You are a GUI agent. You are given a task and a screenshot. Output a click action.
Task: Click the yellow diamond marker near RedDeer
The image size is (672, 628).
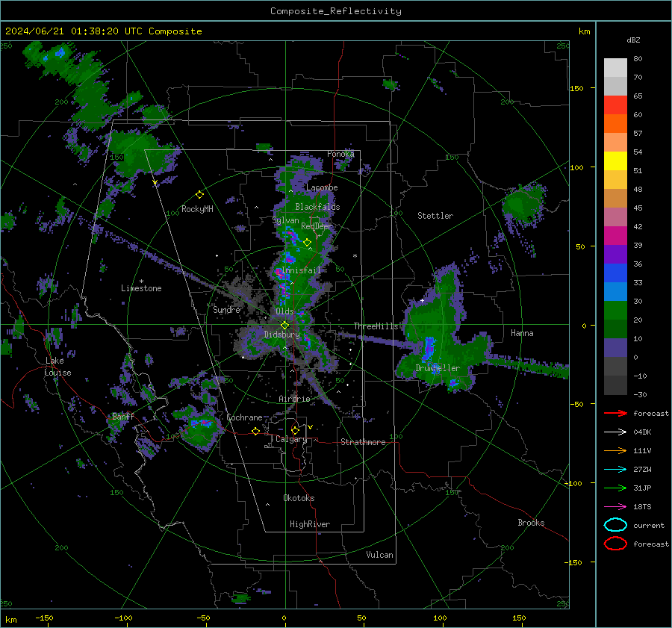(x=307, y=242)
